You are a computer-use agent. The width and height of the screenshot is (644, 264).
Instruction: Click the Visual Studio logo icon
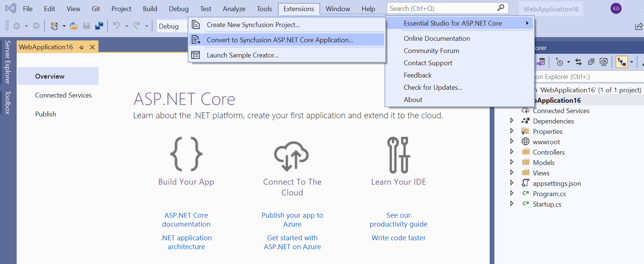[x=10, y=8]
